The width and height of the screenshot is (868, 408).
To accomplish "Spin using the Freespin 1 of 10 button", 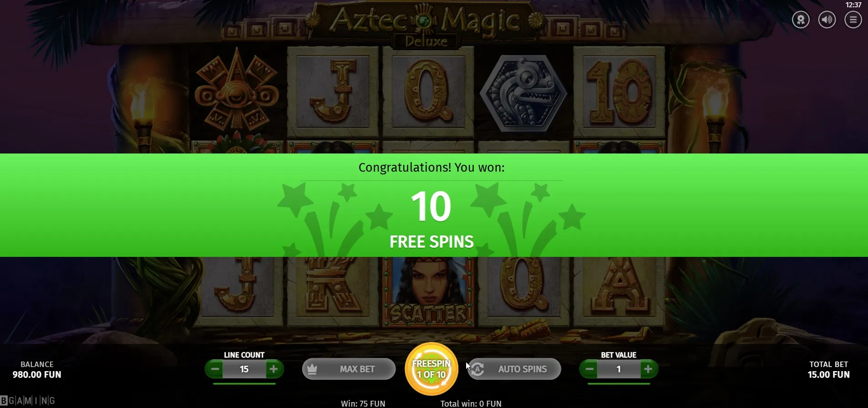I will point(431,369).
